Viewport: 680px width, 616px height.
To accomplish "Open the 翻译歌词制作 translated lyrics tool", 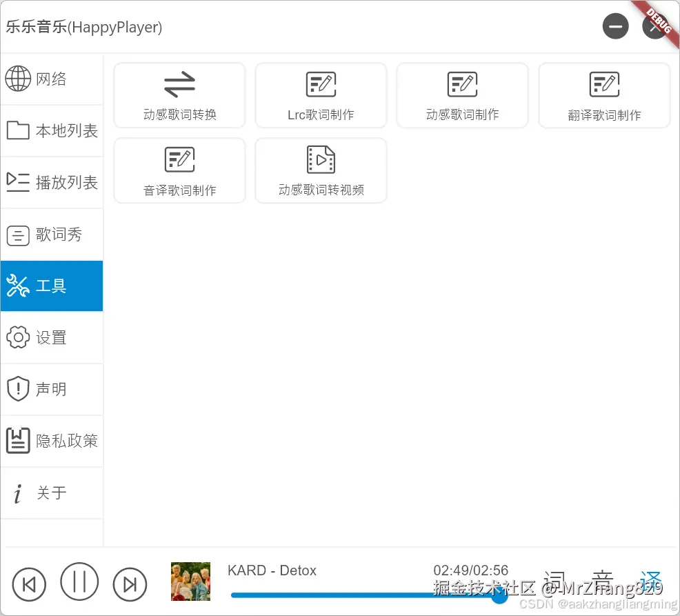I will tap(603, 95).
